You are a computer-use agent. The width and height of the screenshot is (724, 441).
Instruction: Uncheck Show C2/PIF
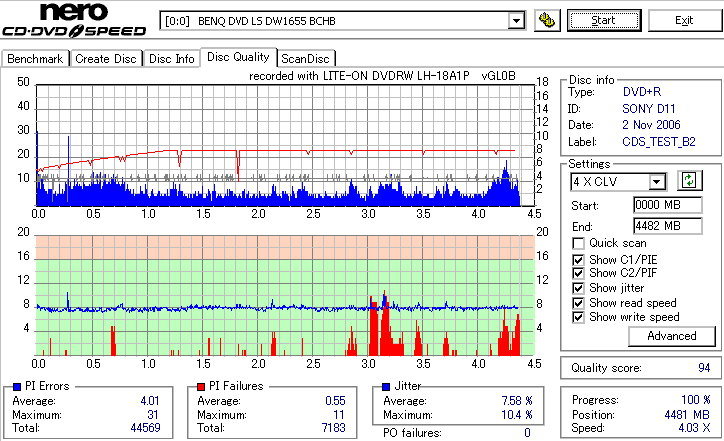pos(578,273)
